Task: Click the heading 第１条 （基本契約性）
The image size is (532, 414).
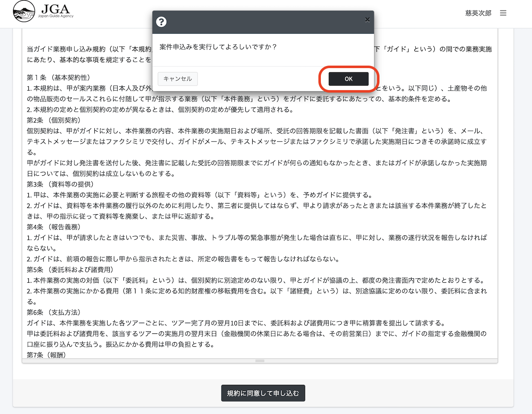Action: tap(59, 78)
